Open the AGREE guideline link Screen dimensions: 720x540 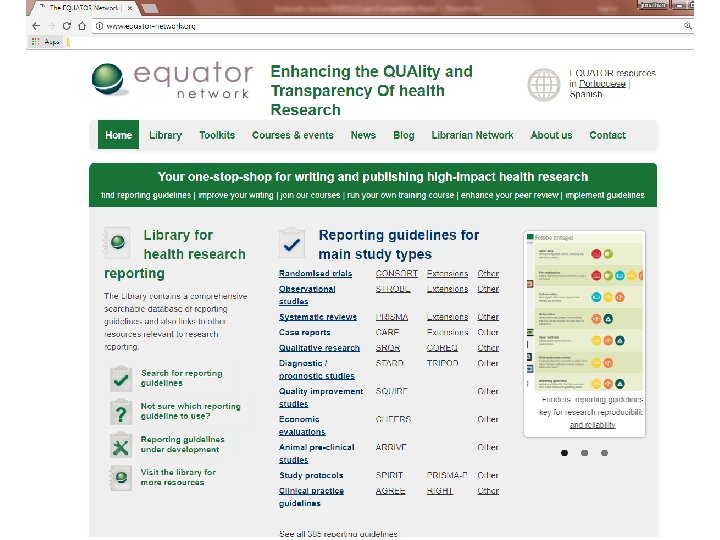tap(390, 491)
